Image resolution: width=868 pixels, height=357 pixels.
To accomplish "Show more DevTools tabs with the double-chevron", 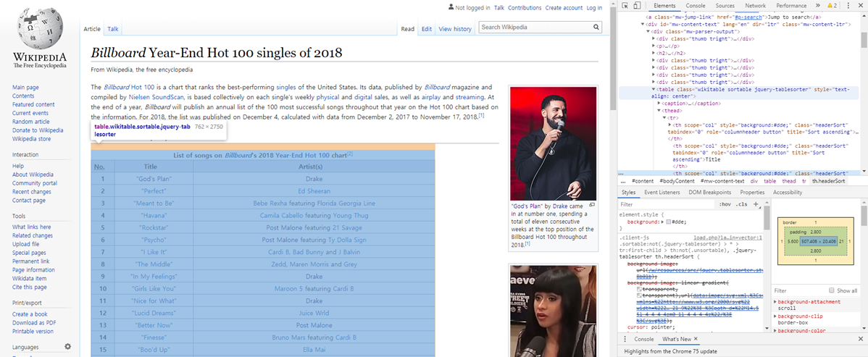I will [817, 6].
